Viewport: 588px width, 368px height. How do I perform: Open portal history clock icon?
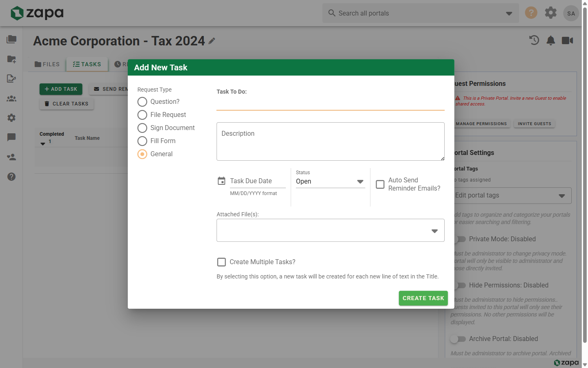coord(534,40)
